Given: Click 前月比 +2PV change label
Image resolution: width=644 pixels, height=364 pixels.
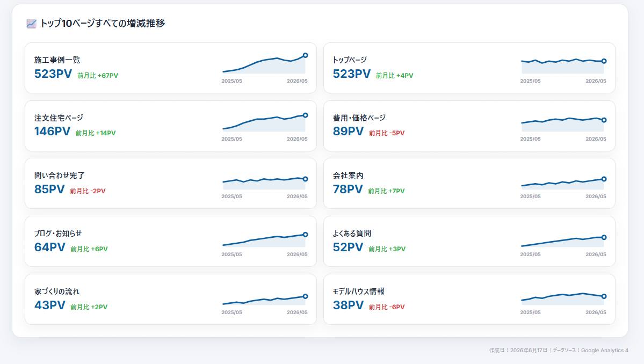Looking at the screenshot, I should (89, 307).
